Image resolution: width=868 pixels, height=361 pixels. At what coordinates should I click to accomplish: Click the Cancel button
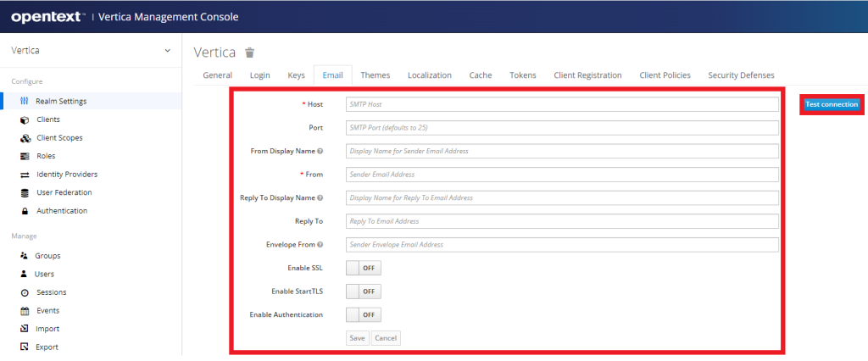coord(386,338)
